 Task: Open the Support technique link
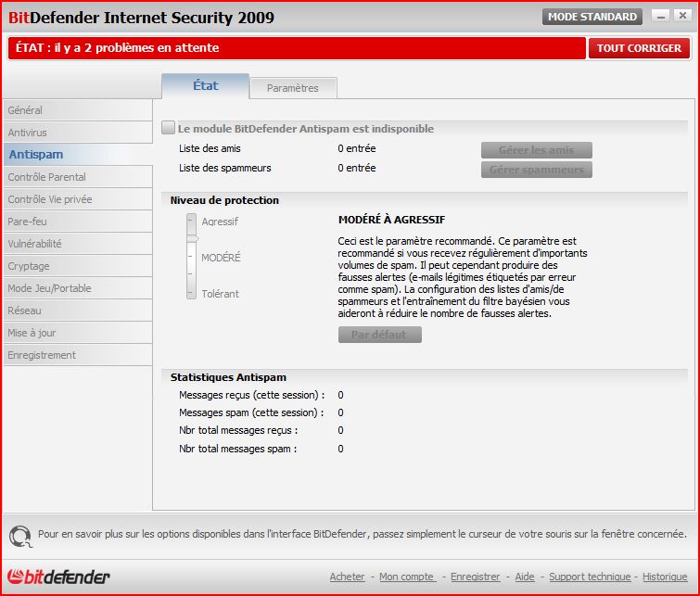pyautogui.click(x=590, y=577)
